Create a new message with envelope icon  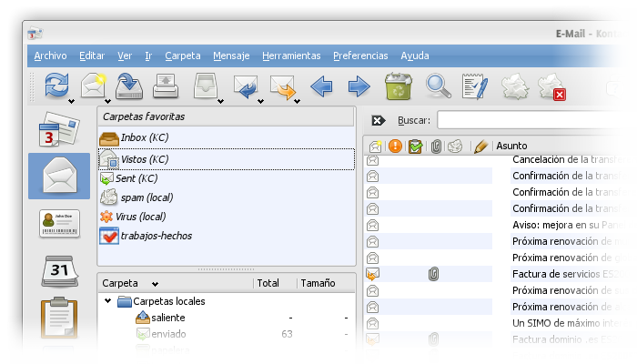pos(94,86)
